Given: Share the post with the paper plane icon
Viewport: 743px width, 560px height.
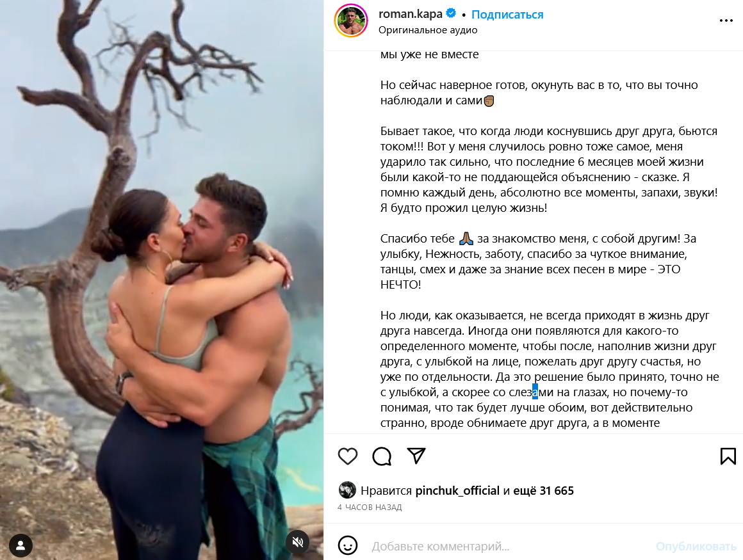Looking at the screenshot, I should 416,456.
